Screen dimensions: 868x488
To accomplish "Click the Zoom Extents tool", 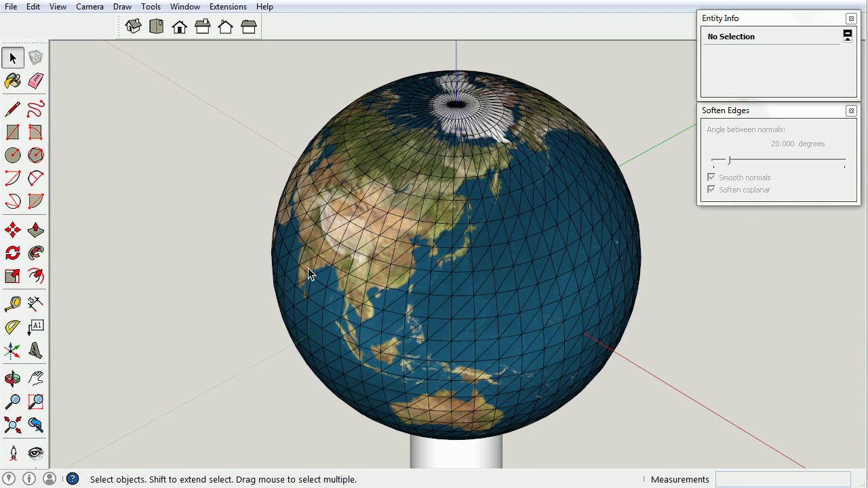I will pos(12,425).
